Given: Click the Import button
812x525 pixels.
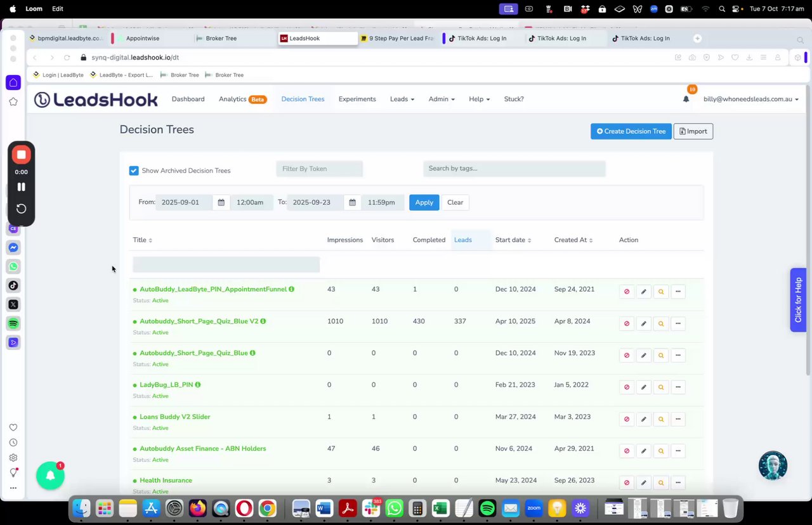Looking at the screenshot, I should 693,131.
